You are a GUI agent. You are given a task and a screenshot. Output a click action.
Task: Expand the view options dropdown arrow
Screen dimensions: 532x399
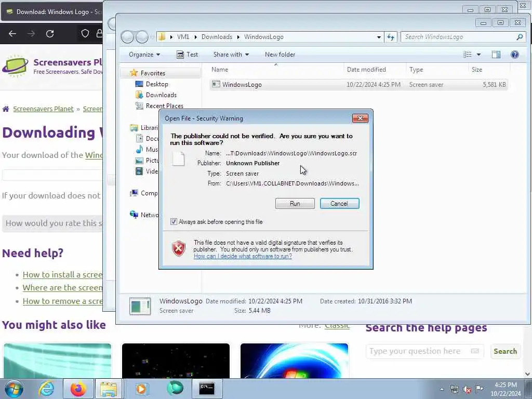click(478, 55)
